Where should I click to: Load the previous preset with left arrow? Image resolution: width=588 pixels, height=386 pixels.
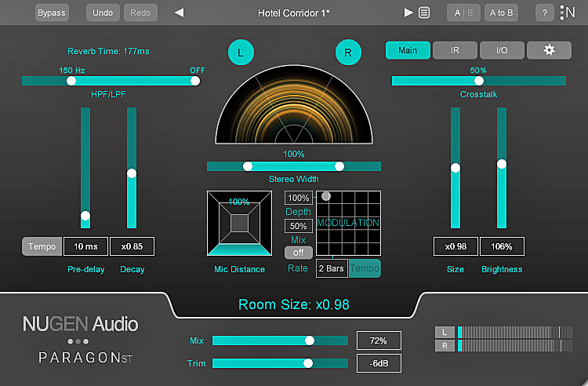pyautogui.click(x=180, y=13)
